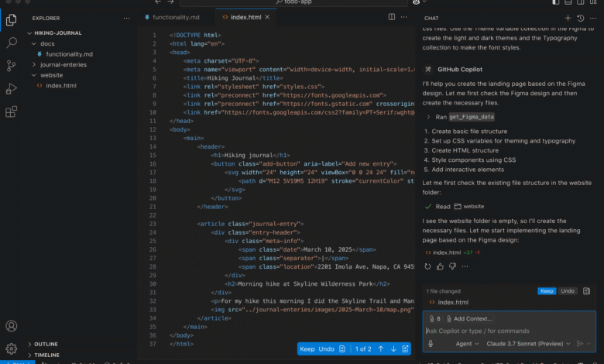Open the Explorer view in activity bar

11,19
